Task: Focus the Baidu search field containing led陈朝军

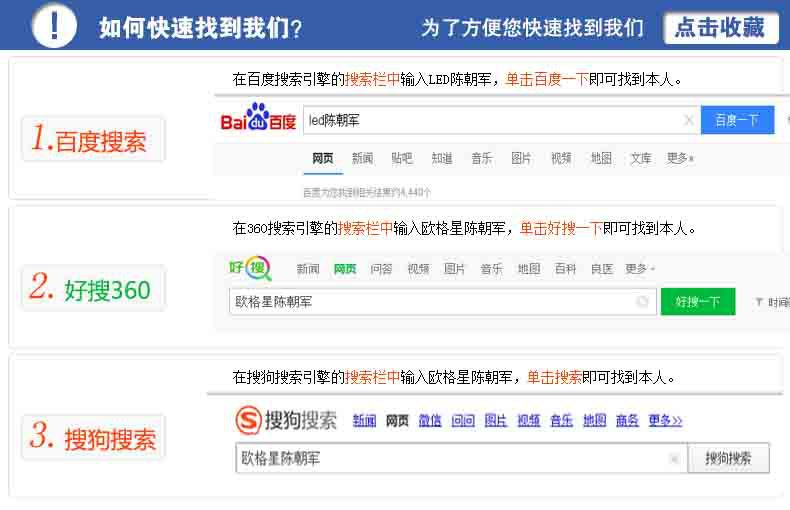Action: [501, 120]
